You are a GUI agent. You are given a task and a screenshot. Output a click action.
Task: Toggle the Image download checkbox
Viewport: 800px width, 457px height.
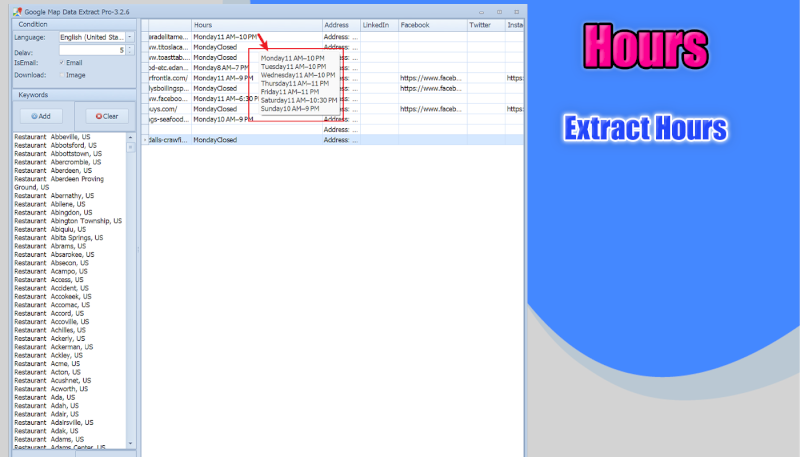coord(62,74)
